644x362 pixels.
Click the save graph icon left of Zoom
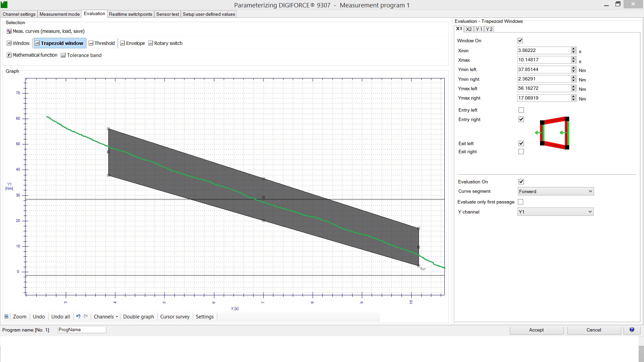[6, 316]
